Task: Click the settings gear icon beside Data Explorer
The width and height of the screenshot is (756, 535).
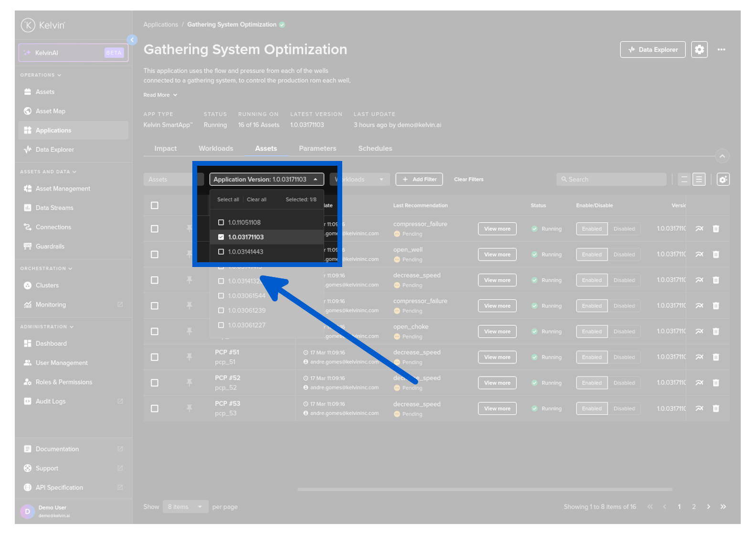Action: click(699, 50)
